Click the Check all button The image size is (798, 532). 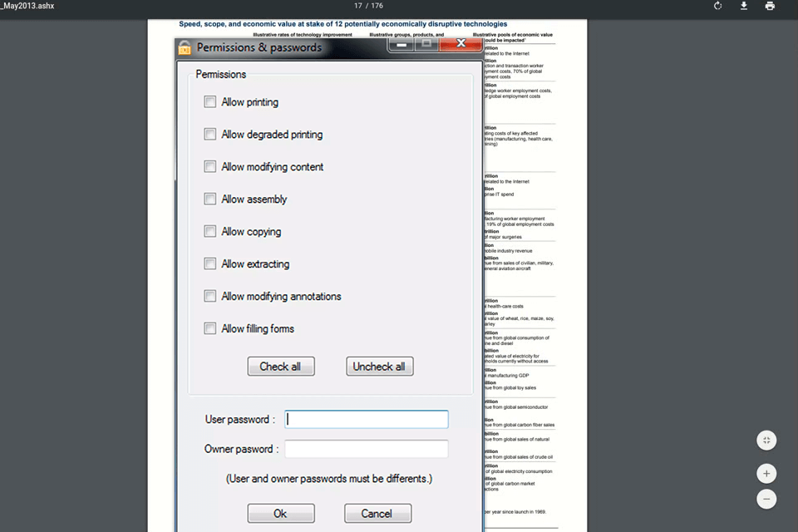pyautogui.click(x=281, y=367)
